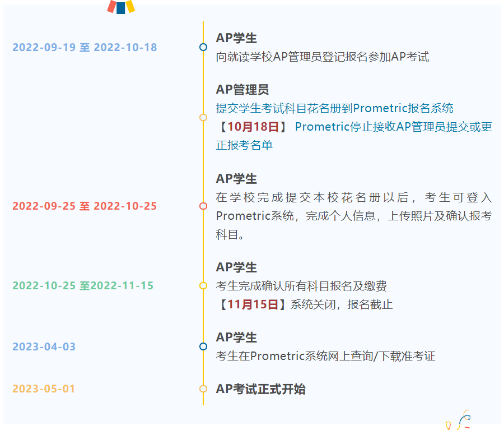The image size is (504, 430).
Task: Click the date range 2022-09-19 至 2022-10-18
Action: tap(85, 48)
